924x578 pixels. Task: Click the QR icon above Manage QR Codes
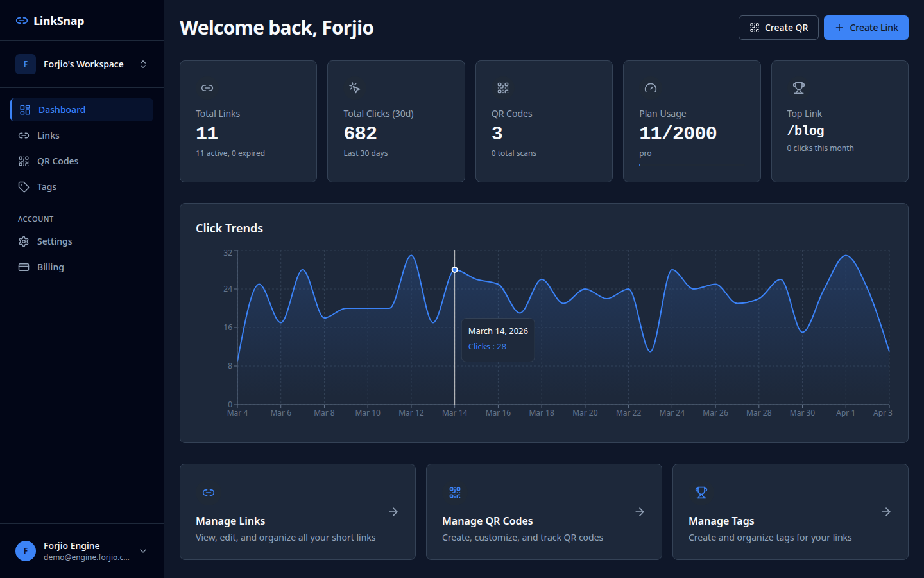[x=455, y=493]
